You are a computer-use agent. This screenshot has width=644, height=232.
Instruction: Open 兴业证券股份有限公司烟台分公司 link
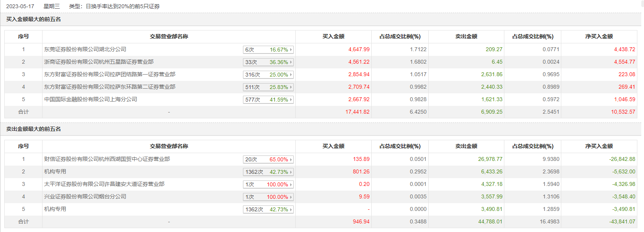(x=85, y=196)
